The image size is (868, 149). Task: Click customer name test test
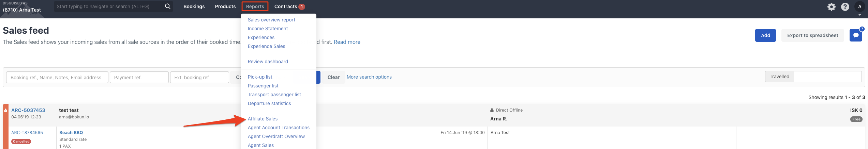tap(69, 110)
